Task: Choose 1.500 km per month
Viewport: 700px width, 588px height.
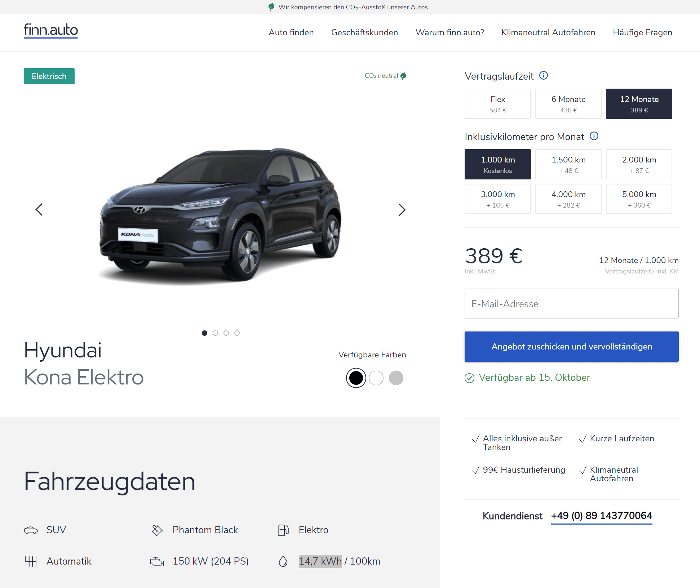Action: tap(568, 164)
